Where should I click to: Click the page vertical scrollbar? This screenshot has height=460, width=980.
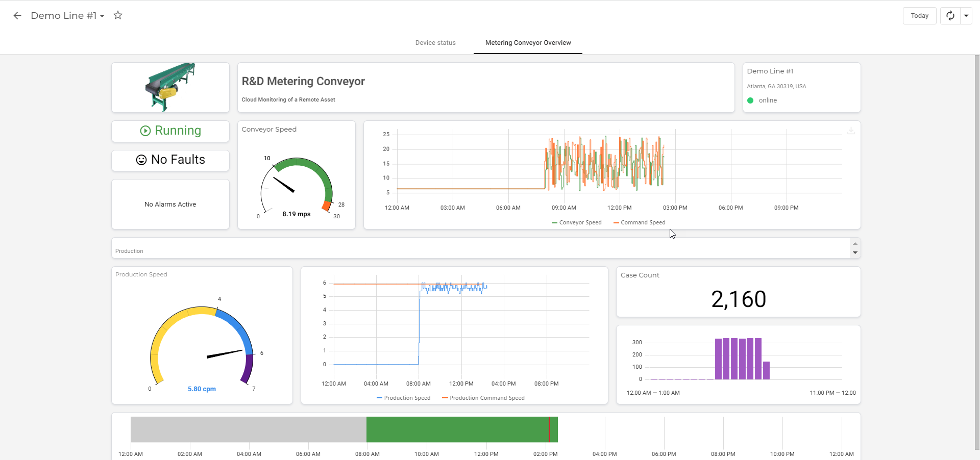pyautogui.click(x=977, y=252)
